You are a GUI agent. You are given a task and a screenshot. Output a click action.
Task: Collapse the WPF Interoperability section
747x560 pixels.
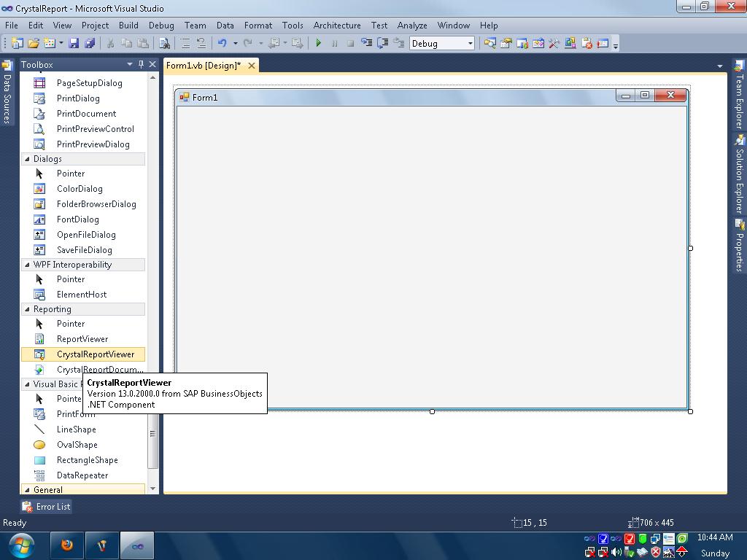[27, 264]
